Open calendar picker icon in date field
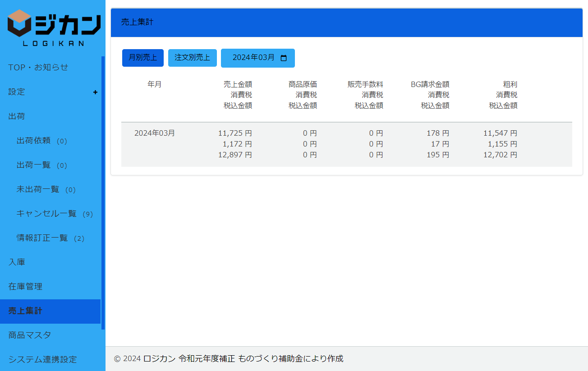The image size is (588, 371). [284, 58]
